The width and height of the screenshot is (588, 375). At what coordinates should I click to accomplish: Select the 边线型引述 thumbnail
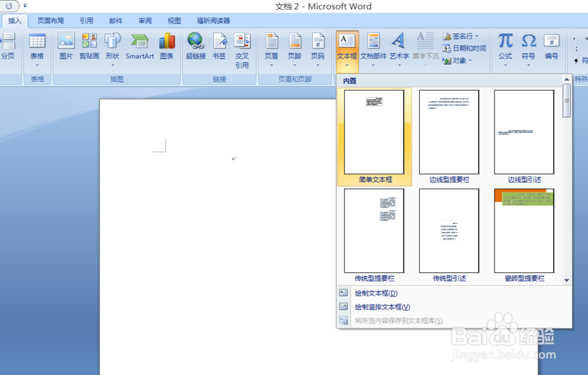pos(524,137)
